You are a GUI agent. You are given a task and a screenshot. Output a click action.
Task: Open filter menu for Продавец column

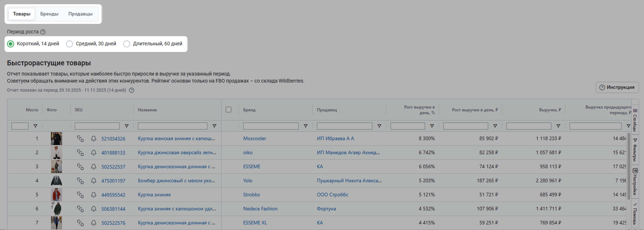[379, 126]
